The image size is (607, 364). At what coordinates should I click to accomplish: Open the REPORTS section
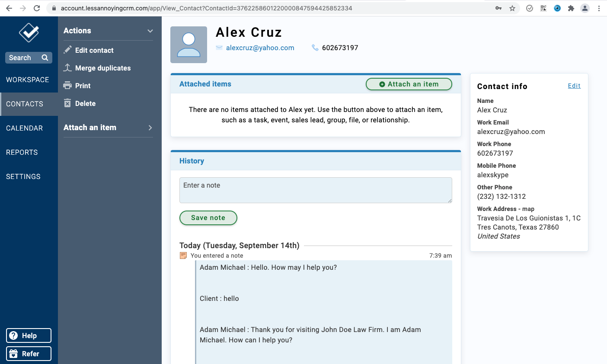pyautogui.click(x=29, y=152)
